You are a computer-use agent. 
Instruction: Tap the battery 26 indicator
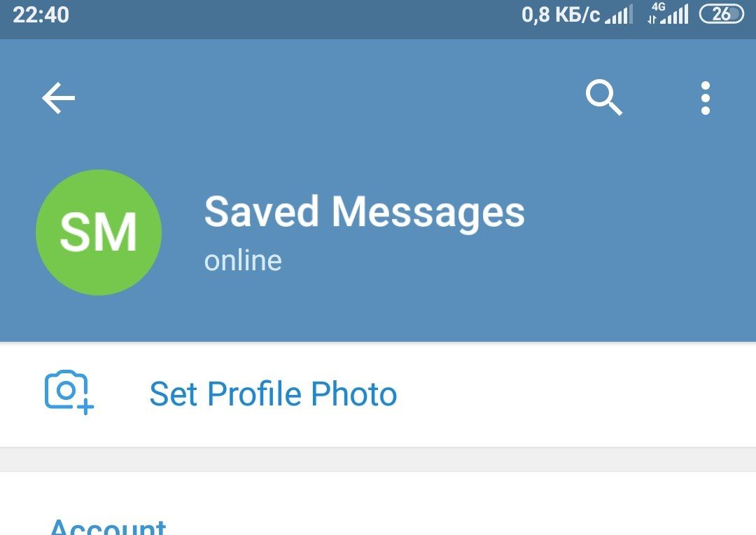[x=722, y=14]
